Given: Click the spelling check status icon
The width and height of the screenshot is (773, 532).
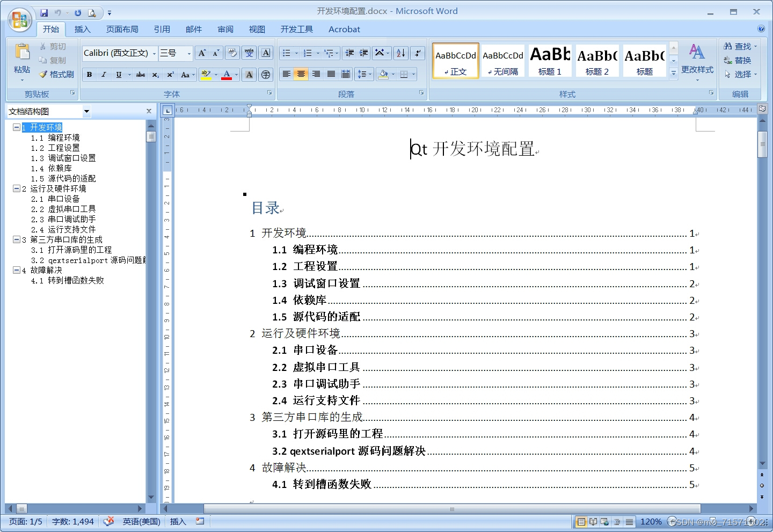Looking at the screenshot, I should [x=109, y=521].
